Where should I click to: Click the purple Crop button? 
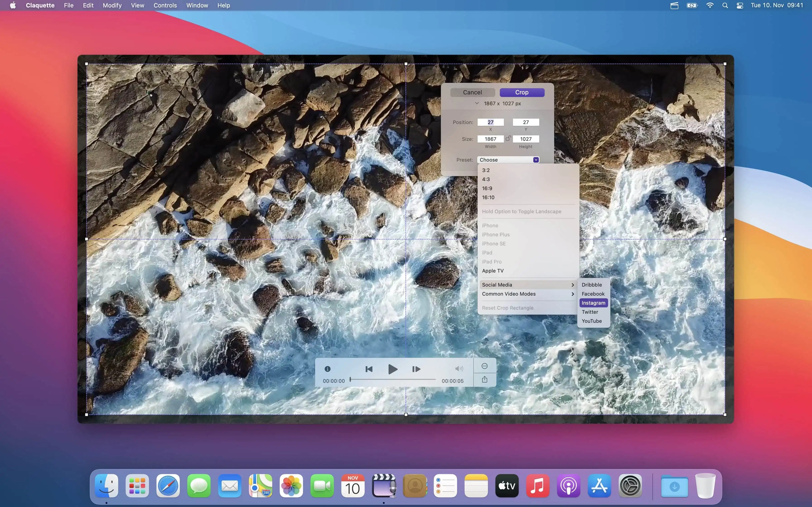pyautogui.click(x=522, y=92)
